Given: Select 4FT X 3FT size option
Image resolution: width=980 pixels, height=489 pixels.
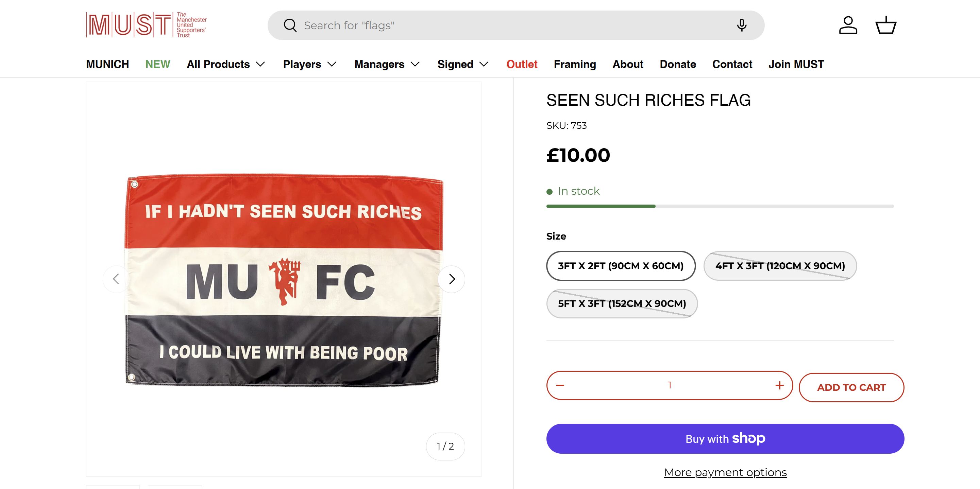Looking at the screenshot, I should click(780, 266).
